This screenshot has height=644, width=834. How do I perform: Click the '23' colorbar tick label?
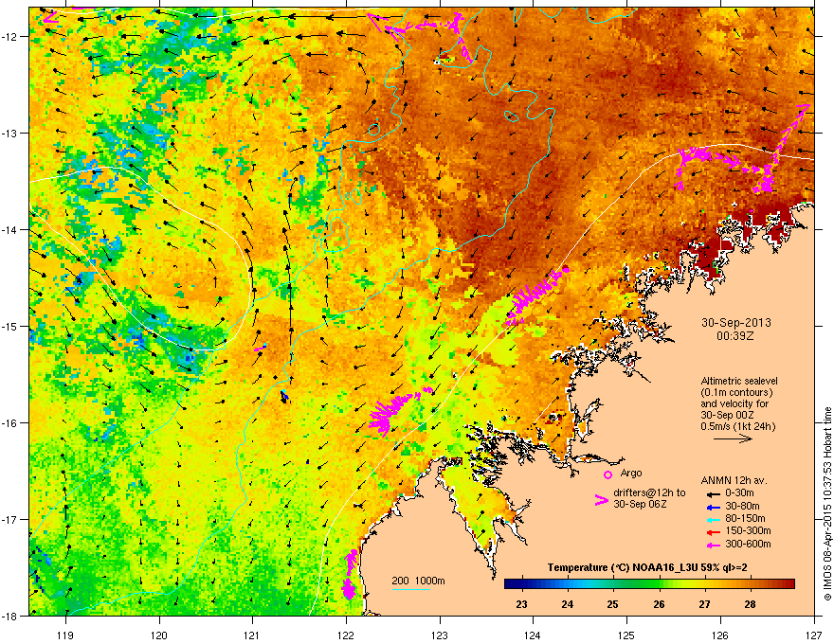[521, 604]
